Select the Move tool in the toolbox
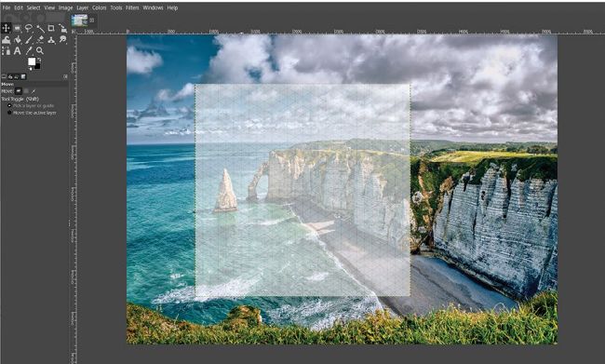 (x=7, y=28)
